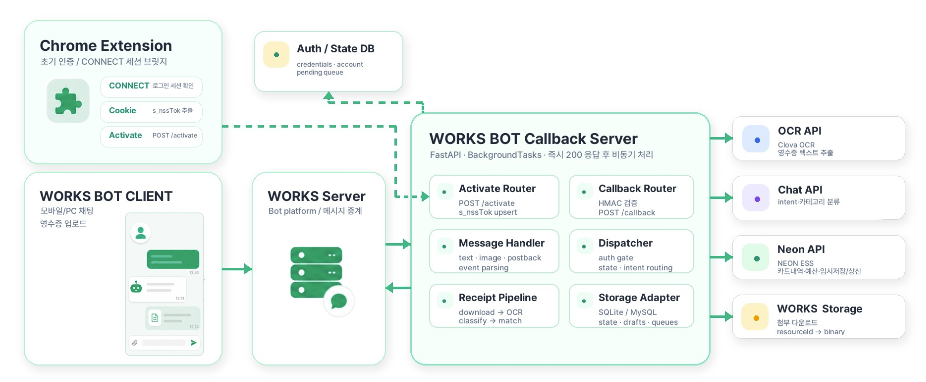The width and height of the screenshot is (926, 382).
Task: Click the Auth / State DB title
Action: click(x=335, y=48)
